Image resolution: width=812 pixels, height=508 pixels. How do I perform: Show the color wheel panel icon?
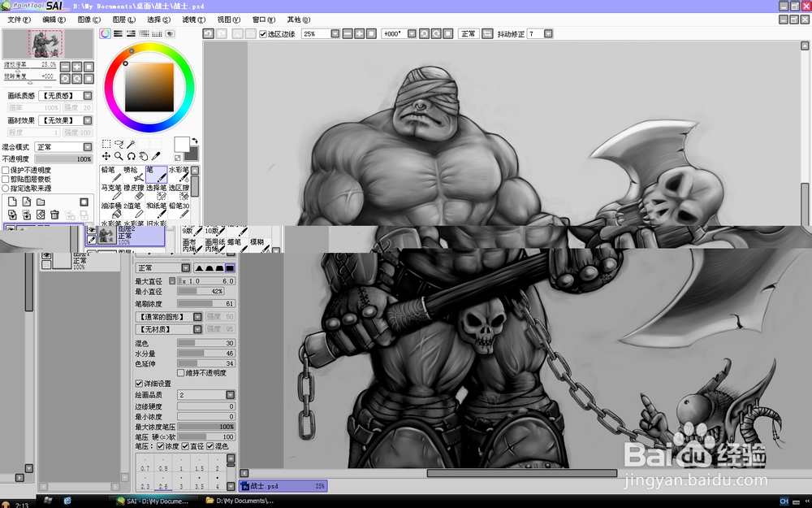coord(105,33)
